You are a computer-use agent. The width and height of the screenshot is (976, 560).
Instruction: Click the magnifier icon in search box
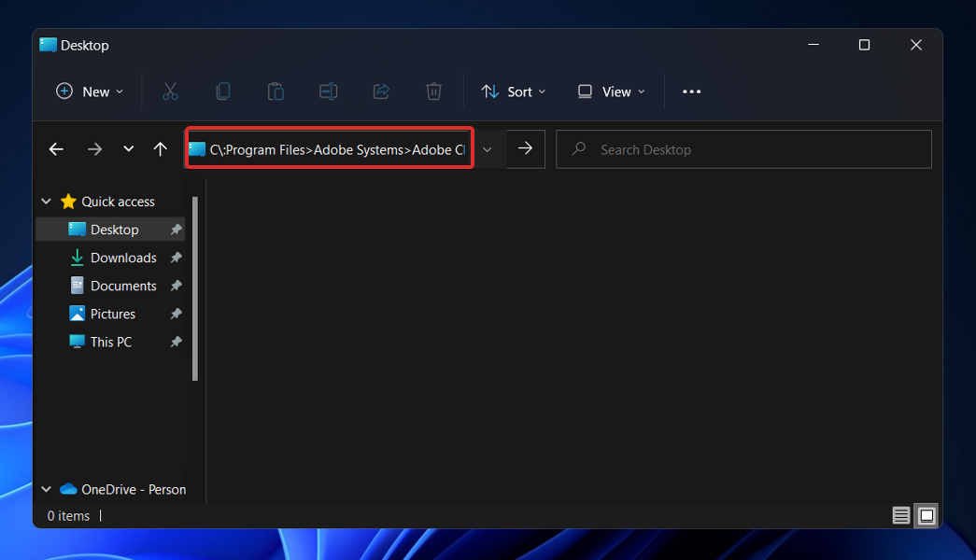579,148
